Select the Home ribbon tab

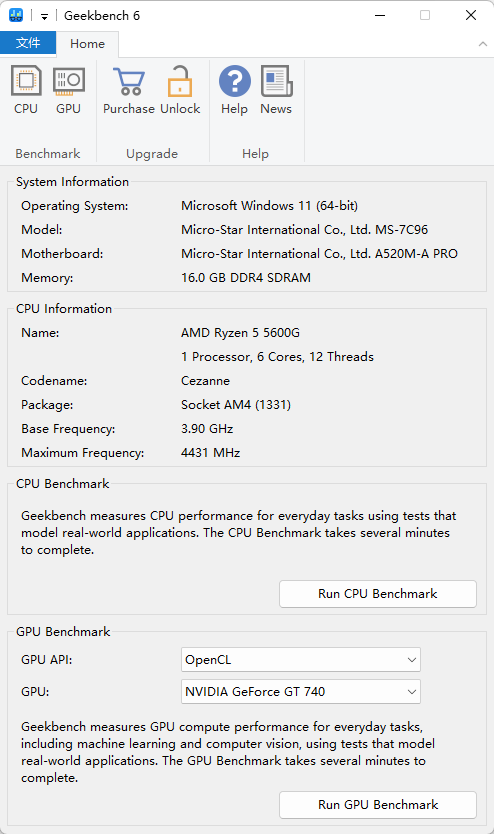[x=87, y=44]
